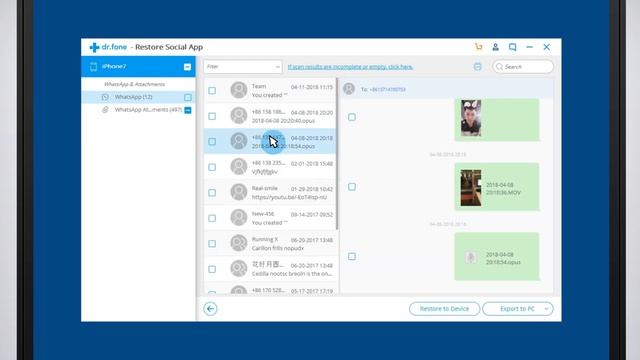Select WhatsApp (12) in the sidebar

(138, 97)
